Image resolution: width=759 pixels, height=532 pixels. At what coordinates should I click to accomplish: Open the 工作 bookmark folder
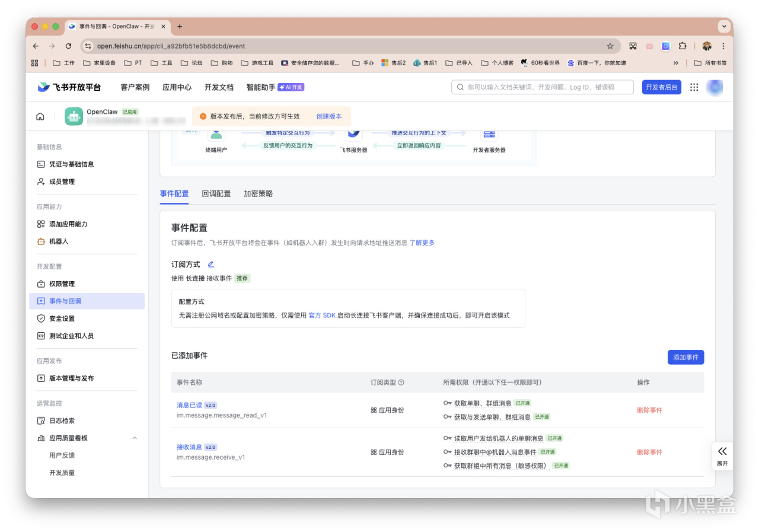pyautogui.click(x=64, y=63)
